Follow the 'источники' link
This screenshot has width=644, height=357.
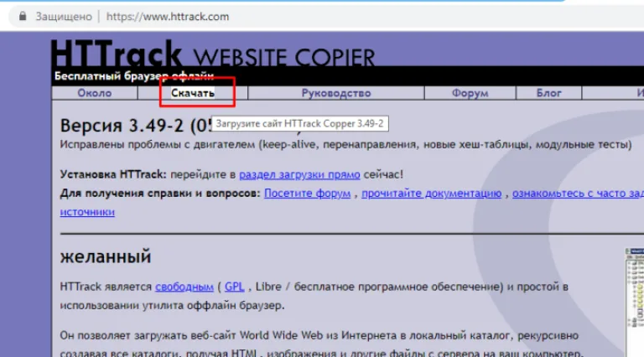click(87, 212)
